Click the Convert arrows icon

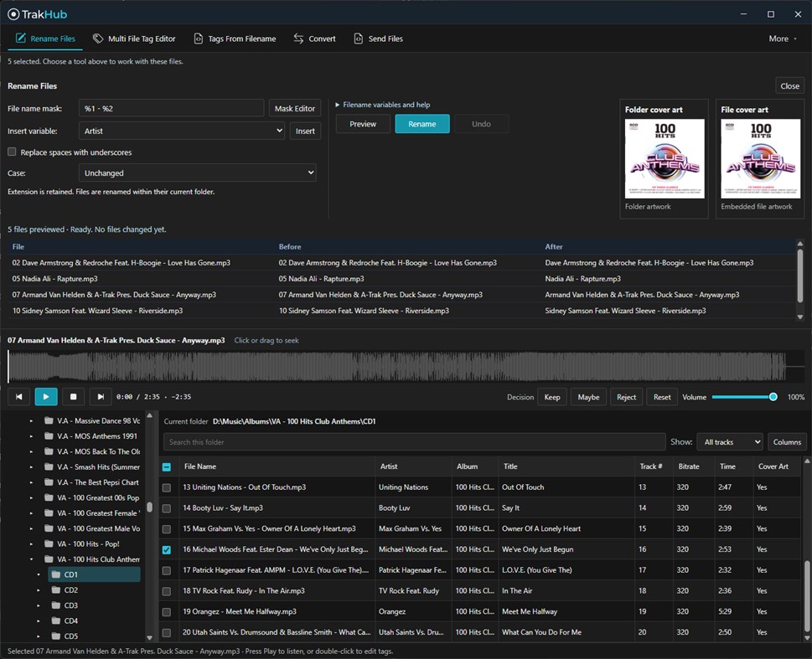click(x=298, y=39)
